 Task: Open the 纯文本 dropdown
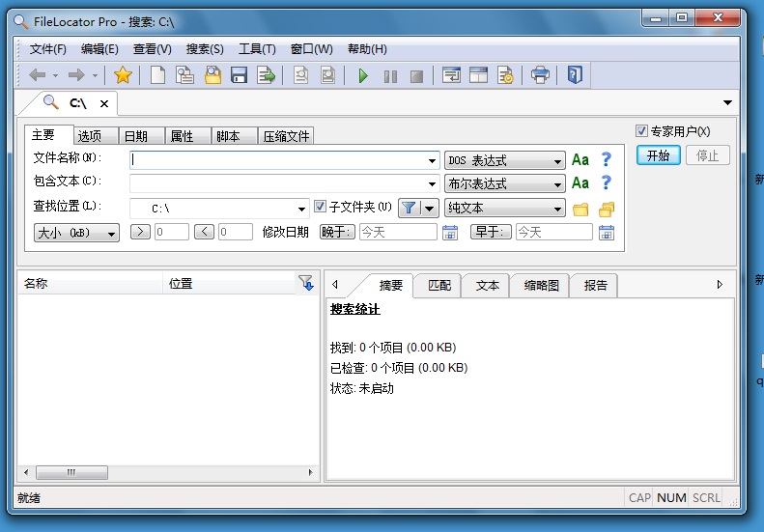505,208
